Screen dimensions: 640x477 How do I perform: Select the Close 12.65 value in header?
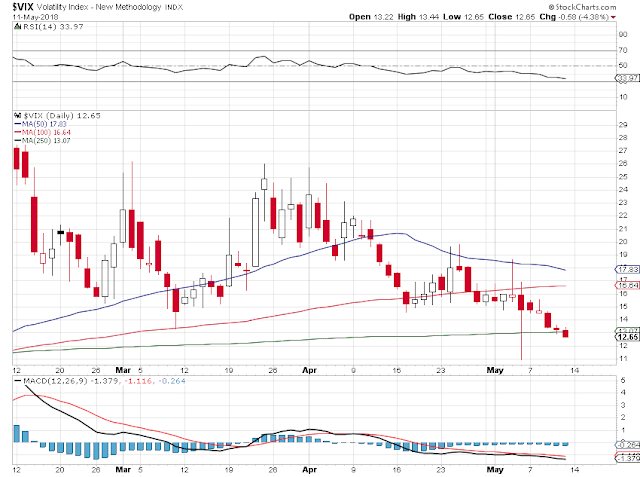511,17
